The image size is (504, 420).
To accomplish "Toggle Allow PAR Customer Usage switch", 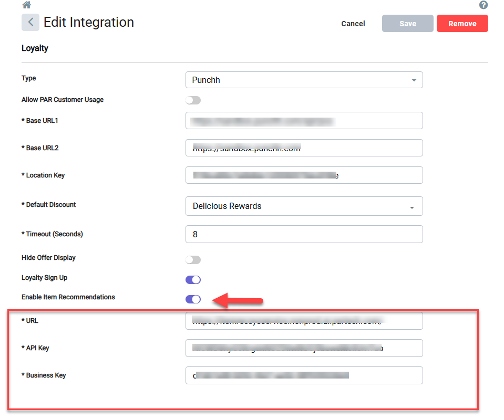I will pos(193,100).
